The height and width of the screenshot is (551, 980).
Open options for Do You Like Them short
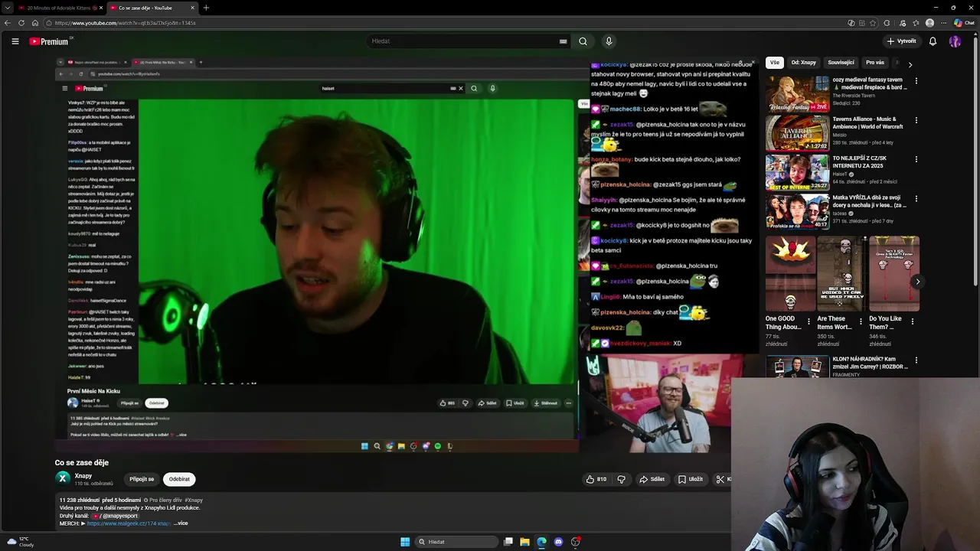click(x=912, y=321)
